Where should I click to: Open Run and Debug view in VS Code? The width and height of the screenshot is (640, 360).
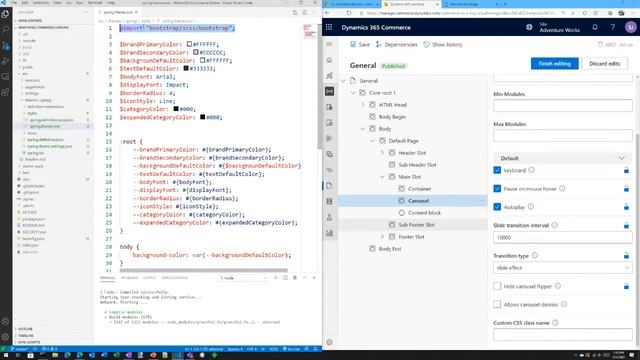pos(5,61)
